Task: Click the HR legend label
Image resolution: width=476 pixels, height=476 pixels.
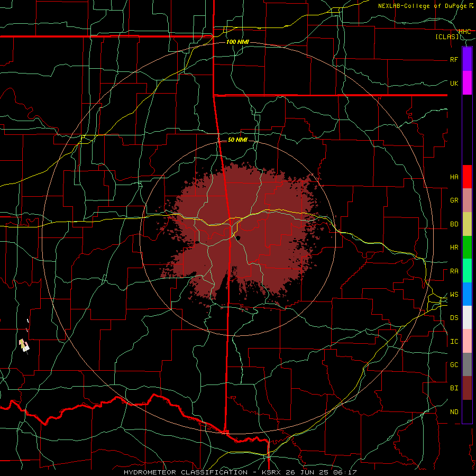Action: click(x=454, y=248)
